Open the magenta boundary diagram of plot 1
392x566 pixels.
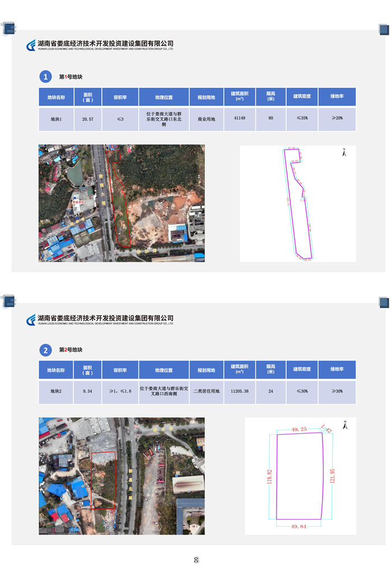pyautogui.click(x=298, y=203)
